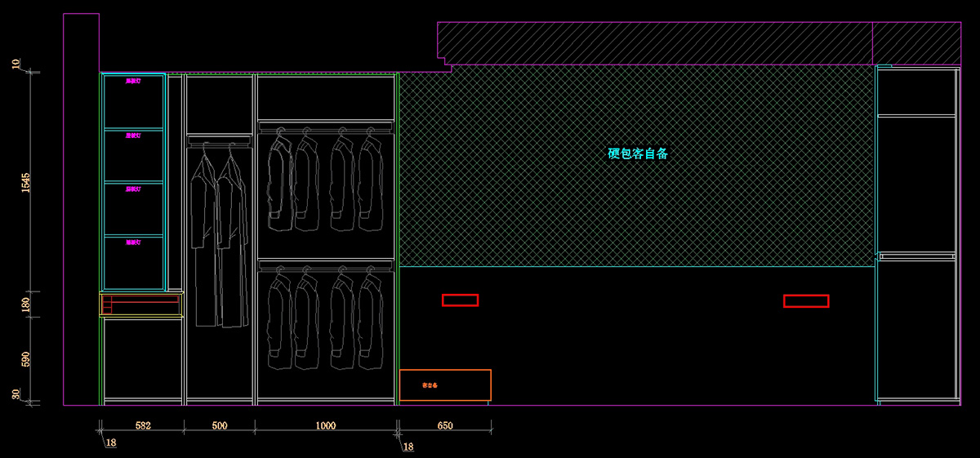980x458 pixels.
Task: Select the 500 dimension text
Action: point(219,425)
